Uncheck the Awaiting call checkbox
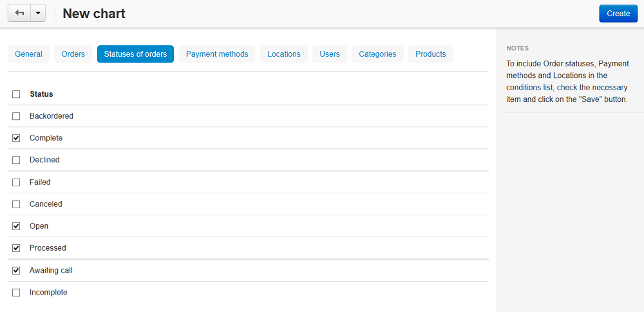The width and height of the screenshot is (644, 312). pos(16,271)
